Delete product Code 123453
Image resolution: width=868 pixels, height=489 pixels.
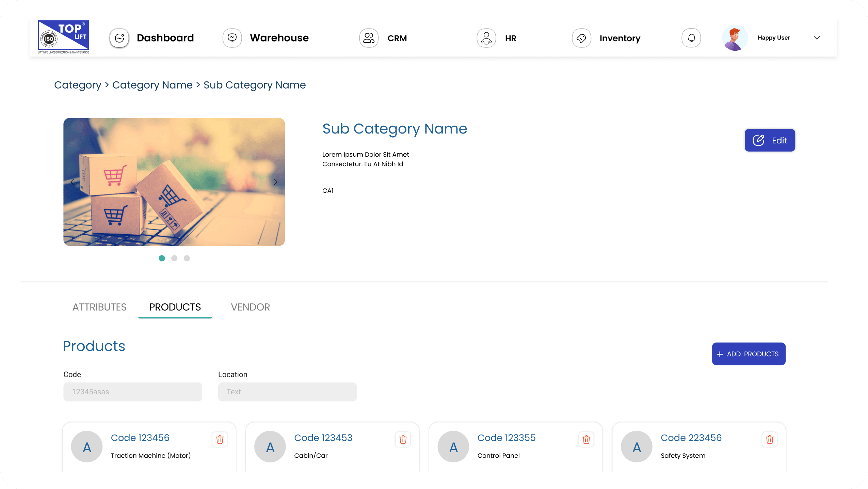(403, 439)
